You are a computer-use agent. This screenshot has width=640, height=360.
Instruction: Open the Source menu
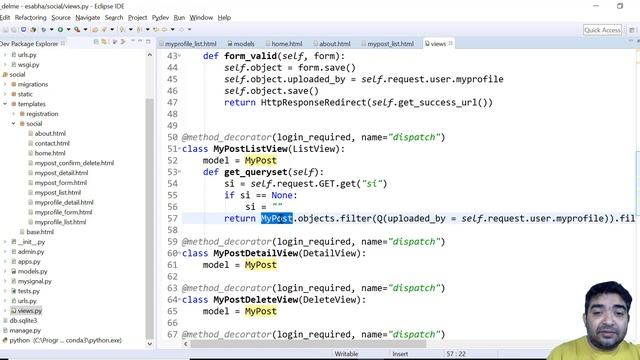click(x=61, y=18)
